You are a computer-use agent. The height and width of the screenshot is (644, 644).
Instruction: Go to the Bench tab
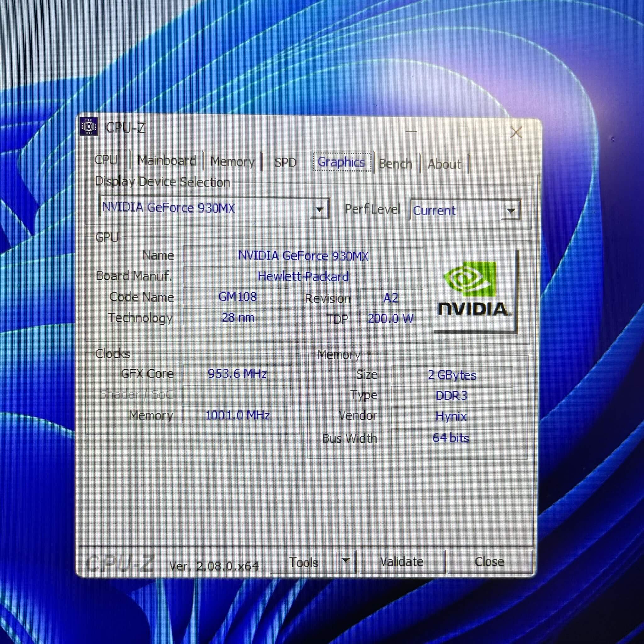(395, 164)
